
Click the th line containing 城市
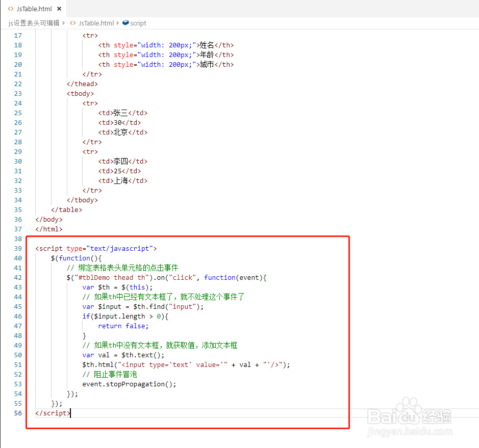pos(166,65)
